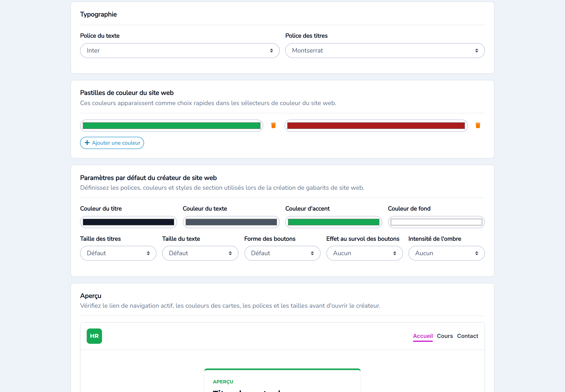The width and height of the screenshot is (565, 392).
Task: Click the Forme des boutons label
Action: [270, 239]
